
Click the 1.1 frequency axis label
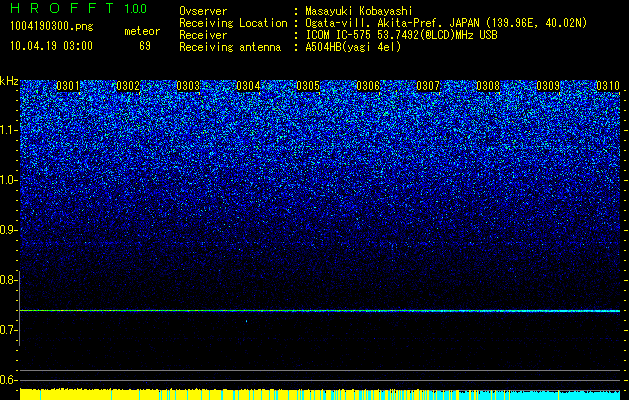pos(9,130)
